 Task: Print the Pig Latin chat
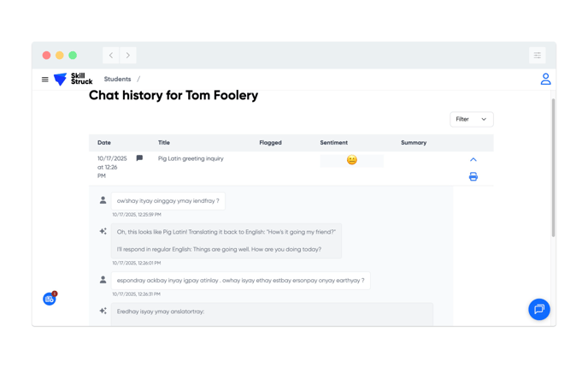(x=473, y=177)
